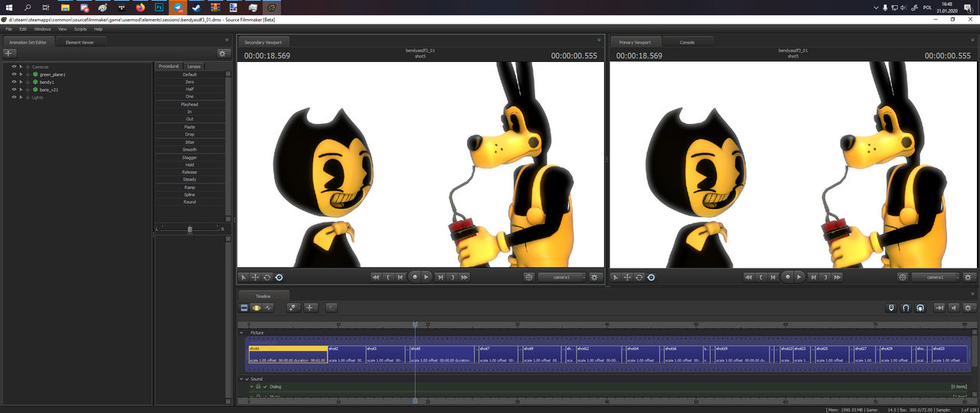The height and width of the screenshot is (413, 980).
Task: Switch to Console tab
Action: tap(688, 42)
